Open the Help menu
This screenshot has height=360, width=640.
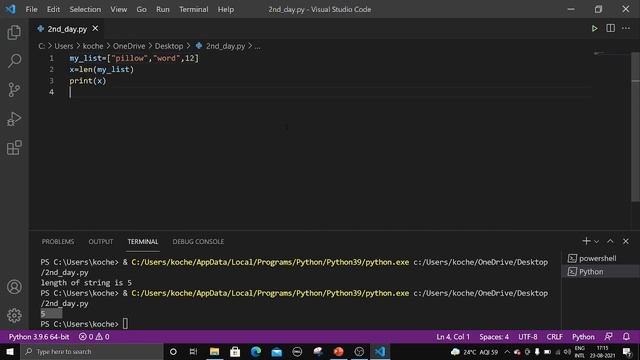click(226, 9)
